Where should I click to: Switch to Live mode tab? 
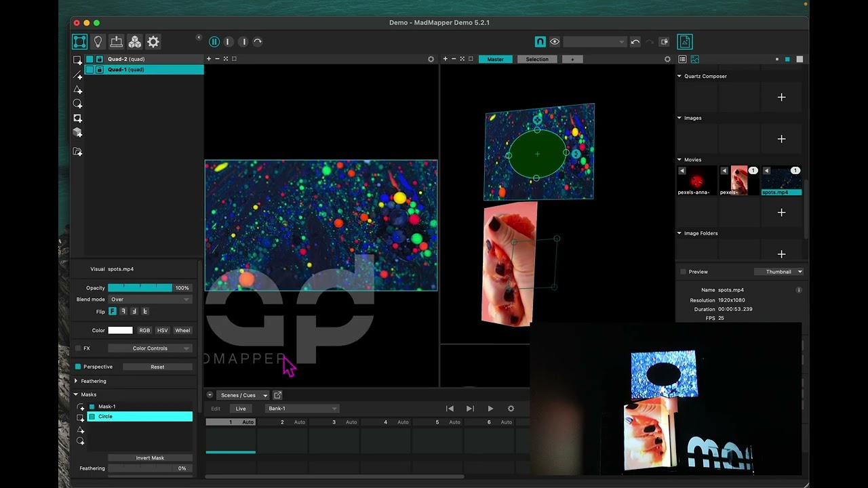point(241,409)
